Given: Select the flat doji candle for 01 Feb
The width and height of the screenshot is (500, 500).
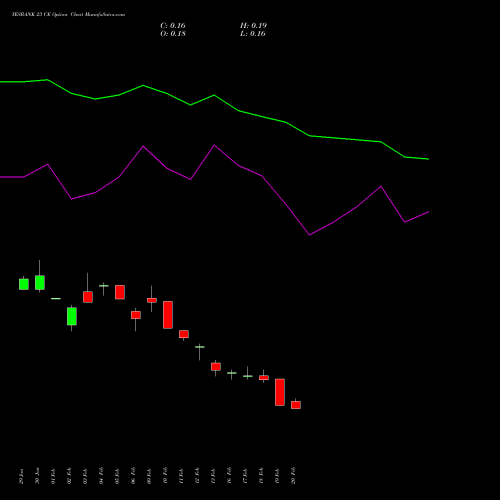Looking at the screenshot, I should point(56,298).
